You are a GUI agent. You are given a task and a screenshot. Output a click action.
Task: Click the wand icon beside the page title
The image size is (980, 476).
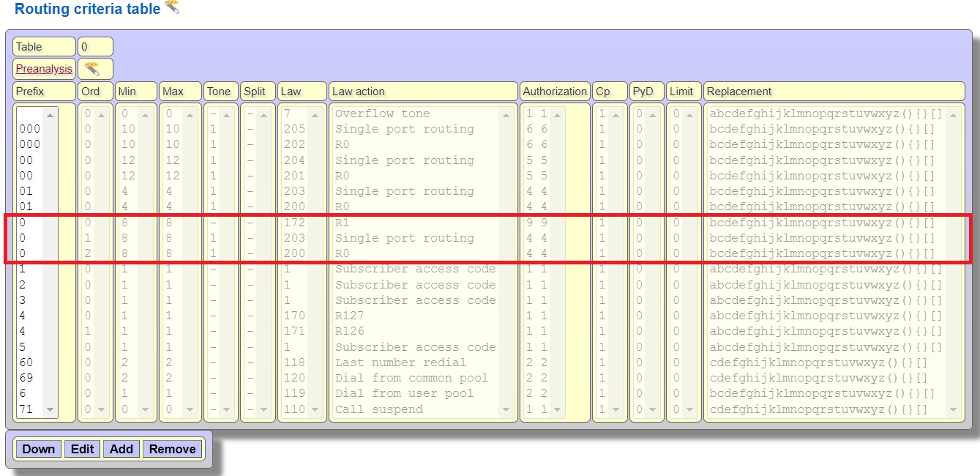[172, 8]
